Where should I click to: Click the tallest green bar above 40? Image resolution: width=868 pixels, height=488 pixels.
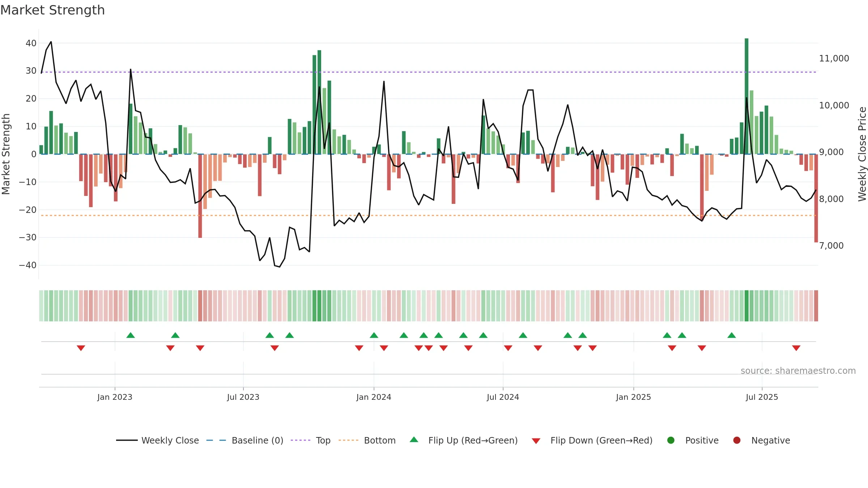click(x=746, y=96)
